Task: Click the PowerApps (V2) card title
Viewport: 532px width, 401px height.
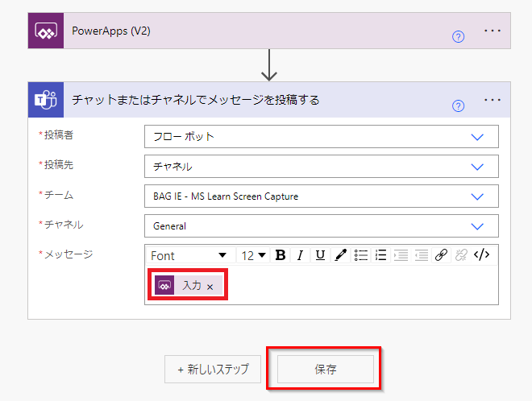Action: (x=111, y=31)
